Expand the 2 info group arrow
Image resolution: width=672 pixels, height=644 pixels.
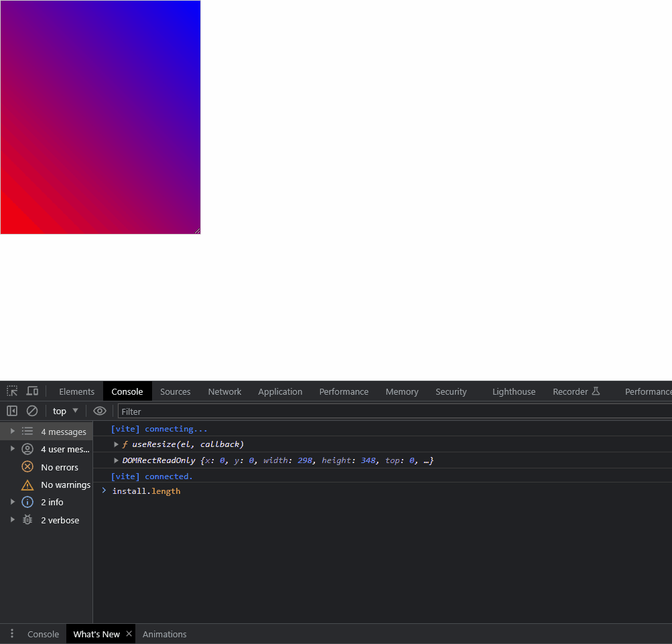[13, 502]
